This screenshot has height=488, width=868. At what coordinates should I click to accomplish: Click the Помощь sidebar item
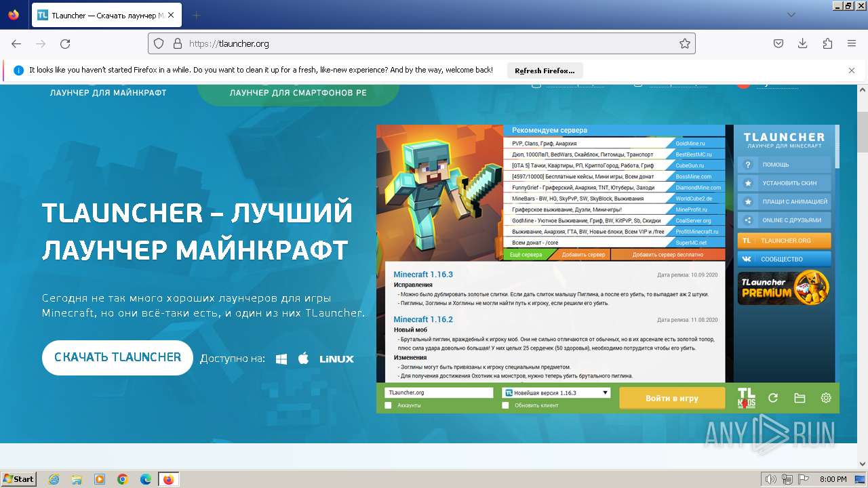click(x=784, y=165)
